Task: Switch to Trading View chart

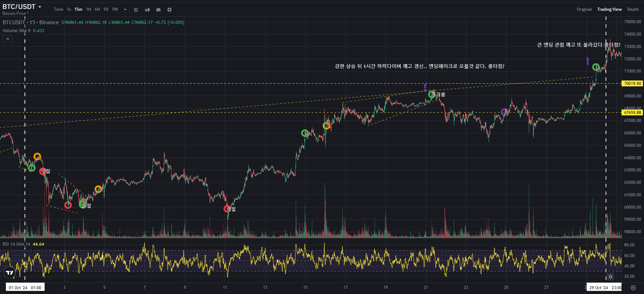Action: 609,9
